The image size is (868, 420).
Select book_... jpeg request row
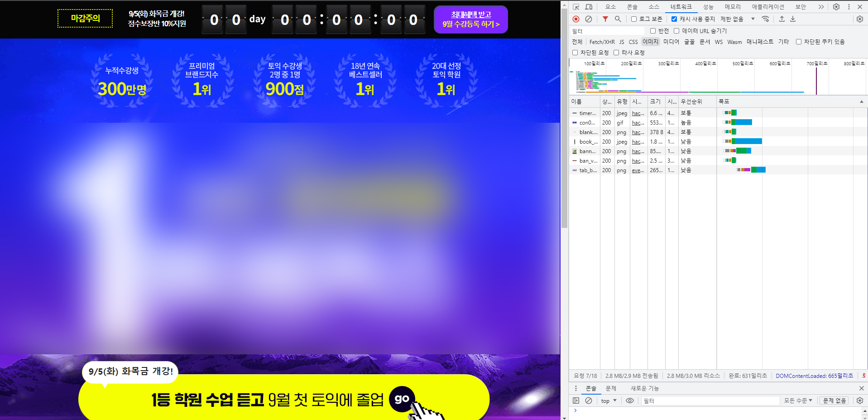(x=718, y=141)
